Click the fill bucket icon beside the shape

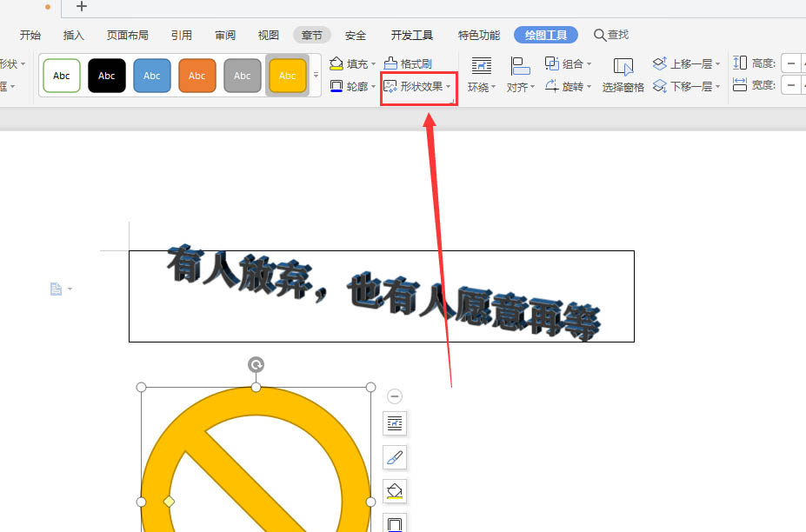click(x=394, y=491)
